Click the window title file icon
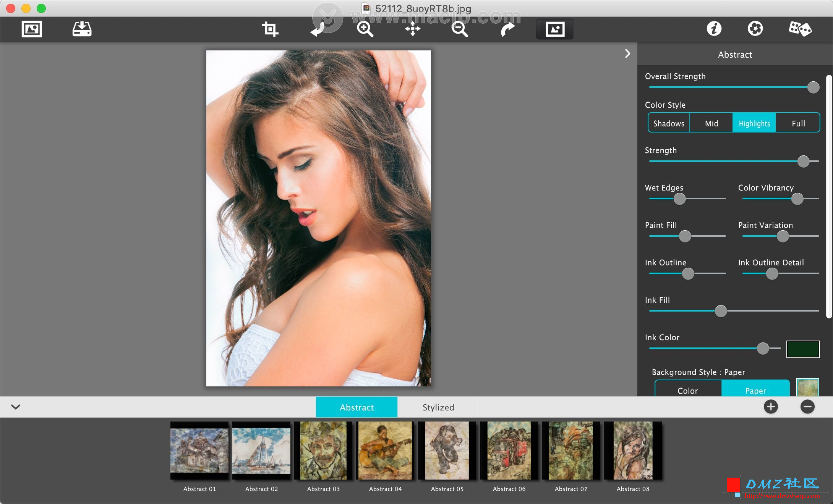The image size is (833, 504). coord(366,8)
